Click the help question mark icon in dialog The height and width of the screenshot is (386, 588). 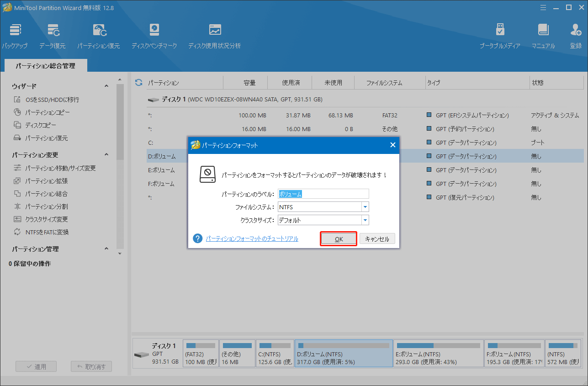[x=198, y=238]
